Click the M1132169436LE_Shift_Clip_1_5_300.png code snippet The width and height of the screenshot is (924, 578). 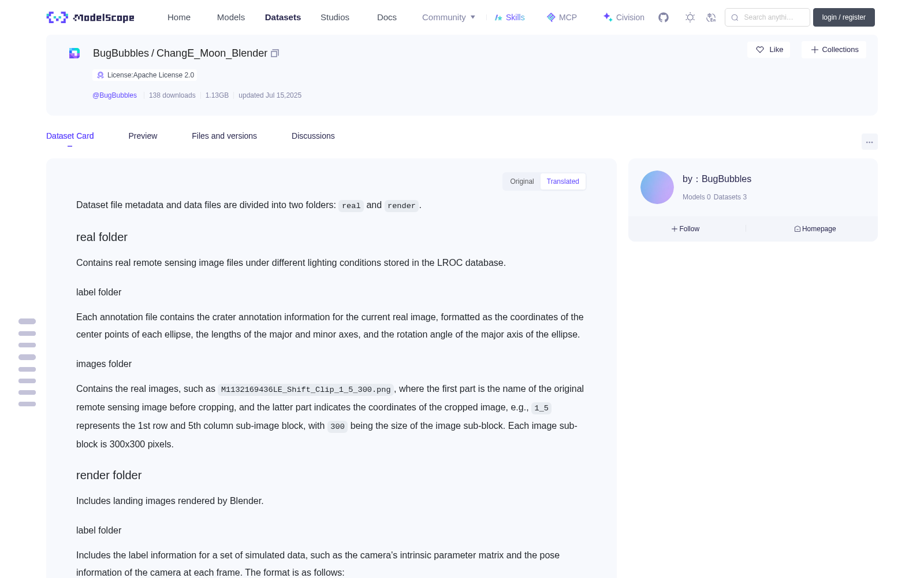coord(306,390)
